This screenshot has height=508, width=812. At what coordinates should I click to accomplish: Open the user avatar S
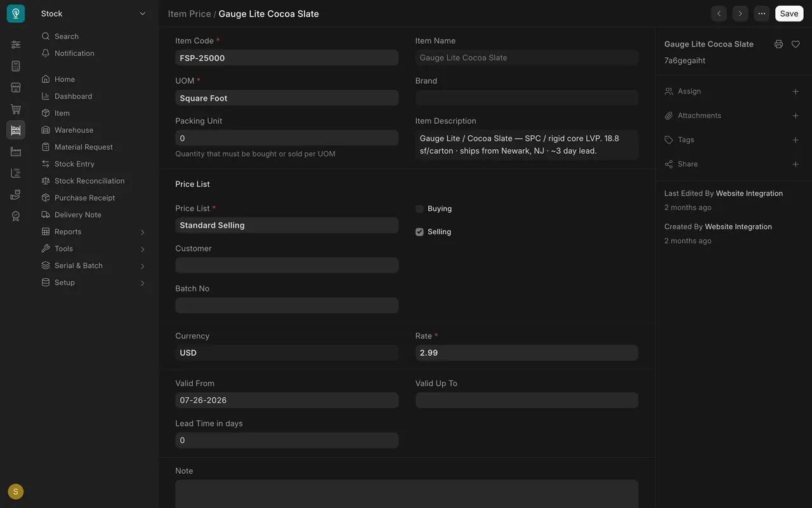coord(16,491)
